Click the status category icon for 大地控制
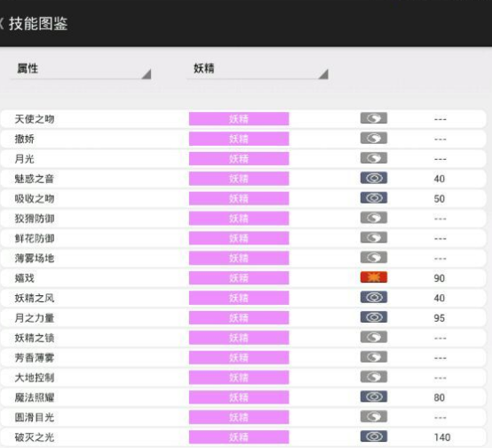Image resolution: width=492 pixels, height=448 pixels. (x=374, y=377)
